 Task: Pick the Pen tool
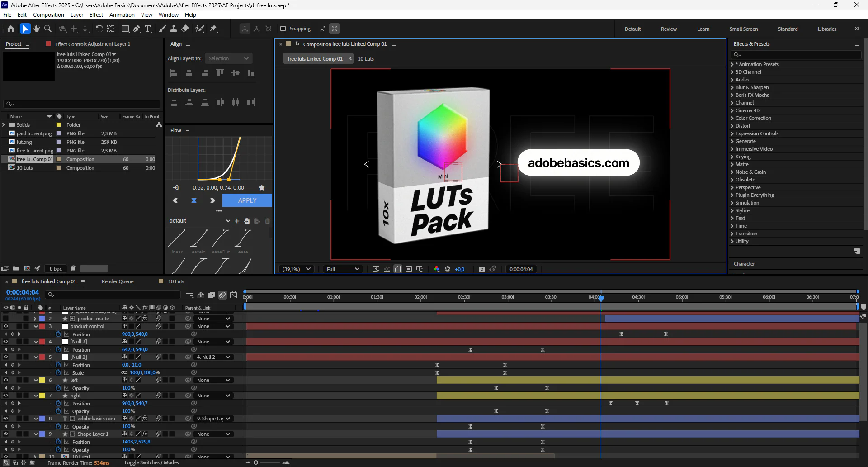137,29
